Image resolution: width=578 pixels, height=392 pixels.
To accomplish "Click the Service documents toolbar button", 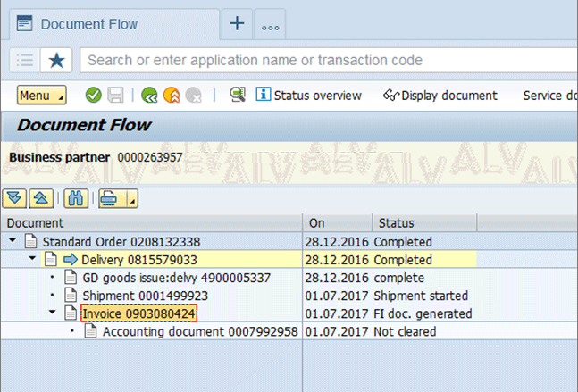I will pos(550,96).
